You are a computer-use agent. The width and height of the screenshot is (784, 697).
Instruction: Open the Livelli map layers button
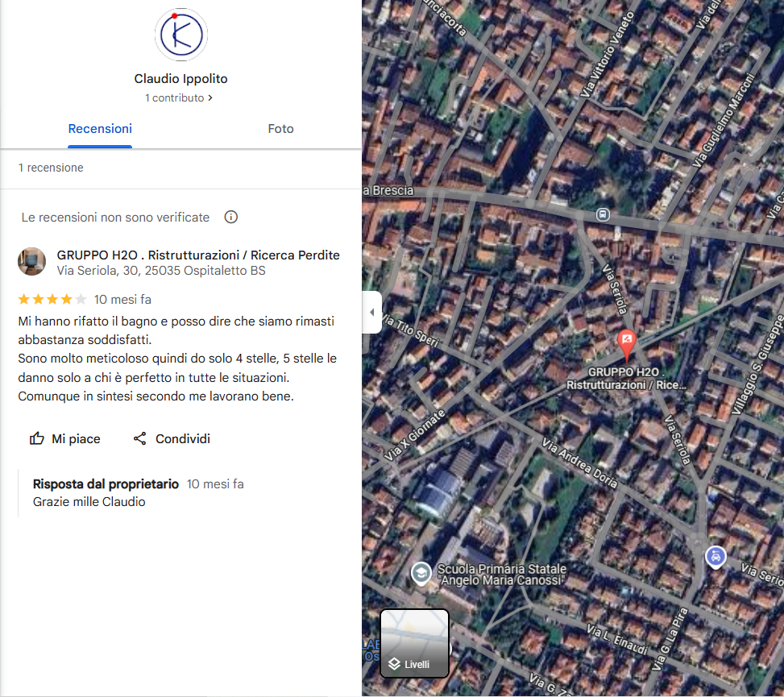point(414,644)
